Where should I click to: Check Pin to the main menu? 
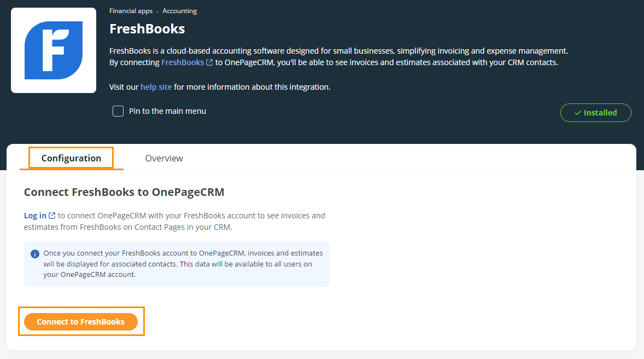(118, 111)
